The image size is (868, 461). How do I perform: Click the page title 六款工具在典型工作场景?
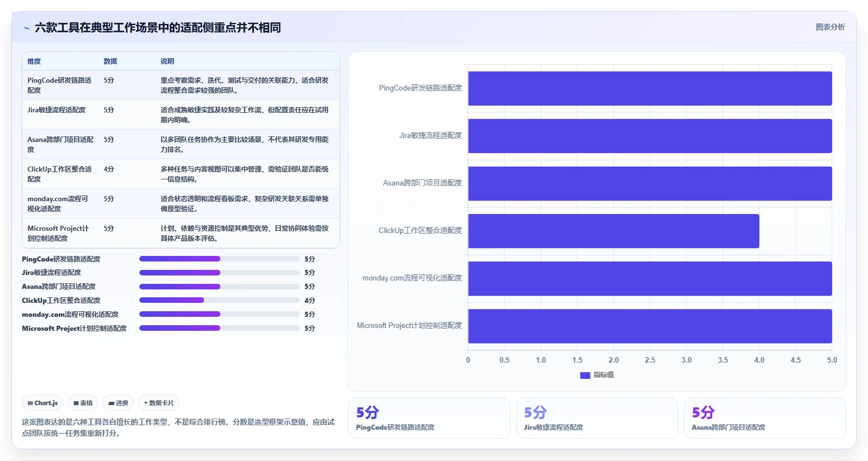tap(158, 27)
